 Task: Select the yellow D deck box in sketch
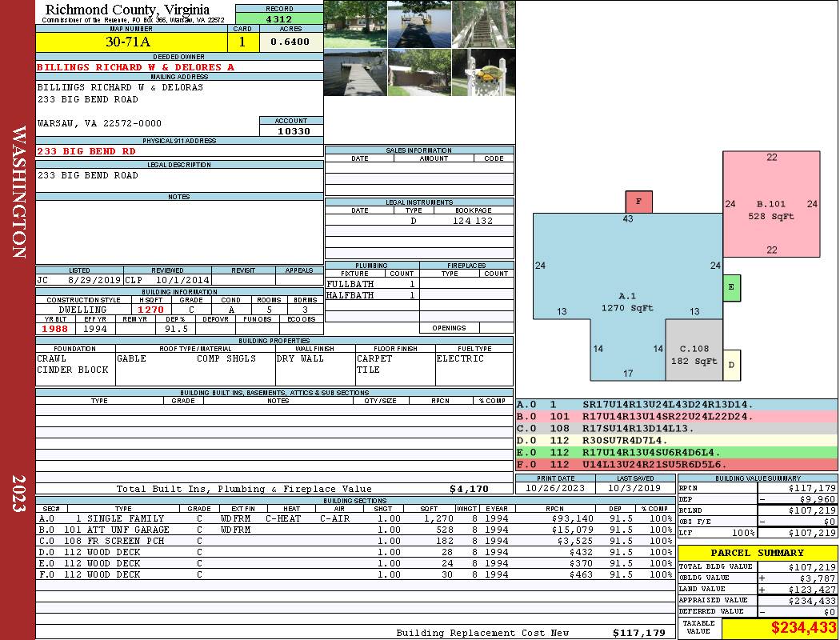pos(731,366)
